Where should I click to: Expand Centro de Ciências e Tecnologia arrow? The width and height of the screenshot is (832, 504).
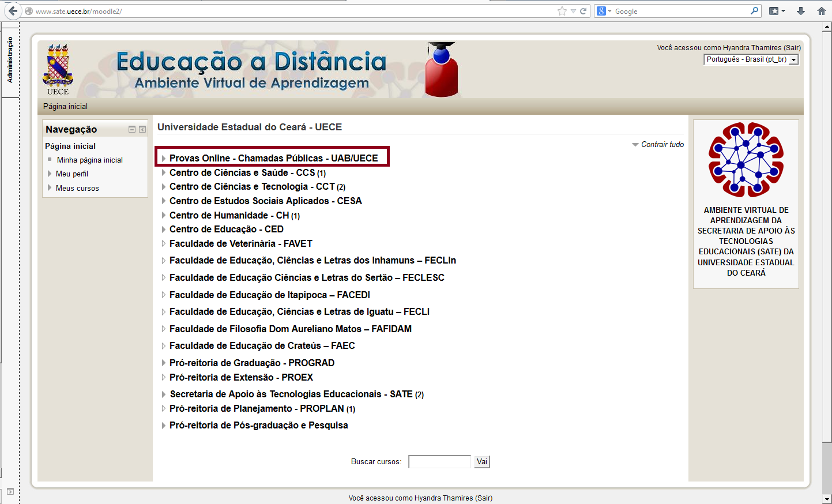[x=164, y=187]
